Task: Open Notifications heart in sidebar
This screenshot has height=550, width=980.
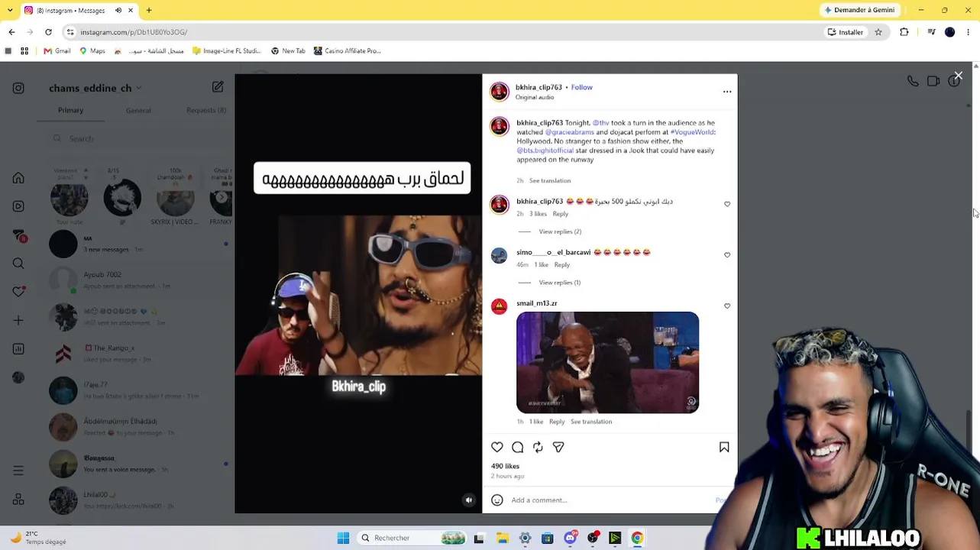Action: tap(18, 292)
